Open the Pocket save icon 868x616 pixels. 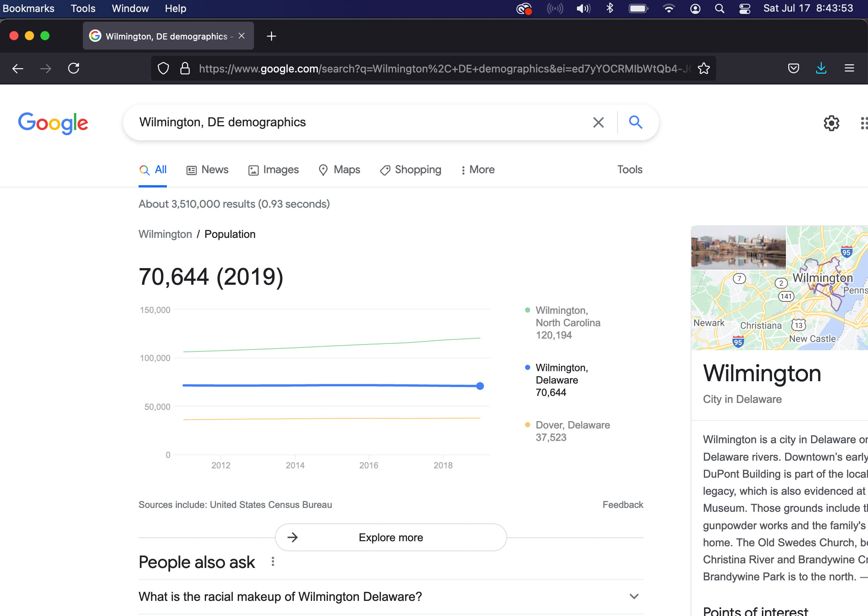pos(794,69)
